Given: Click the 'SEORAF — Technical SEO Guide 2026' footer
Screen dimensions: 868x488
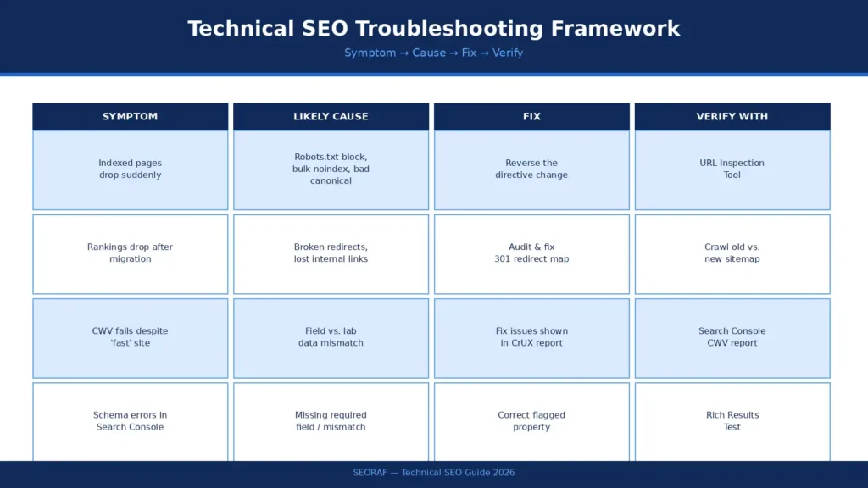Looking at the screenshot, I should click(434, 473).
